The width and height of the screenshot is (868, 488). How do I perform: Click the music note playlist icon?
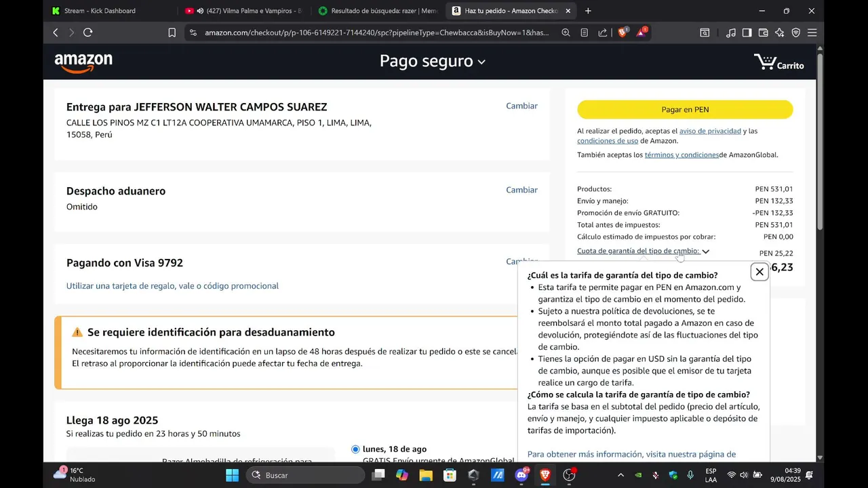(x=730, y=33)
